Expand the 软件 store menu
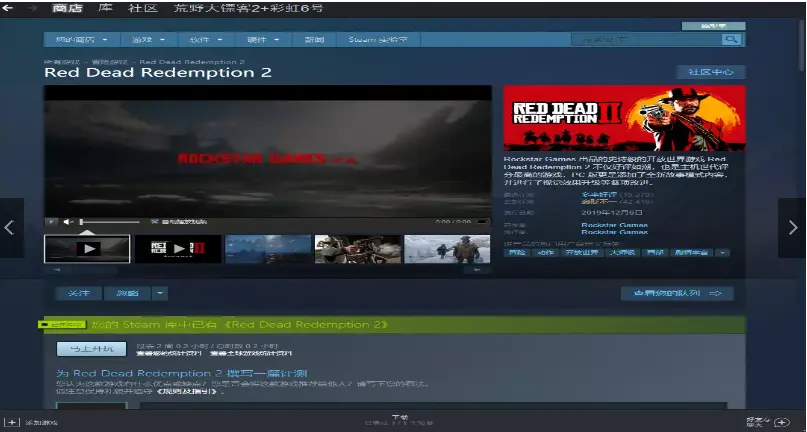The width and height of the screenshot is (807, 432). tap(206, 40)
